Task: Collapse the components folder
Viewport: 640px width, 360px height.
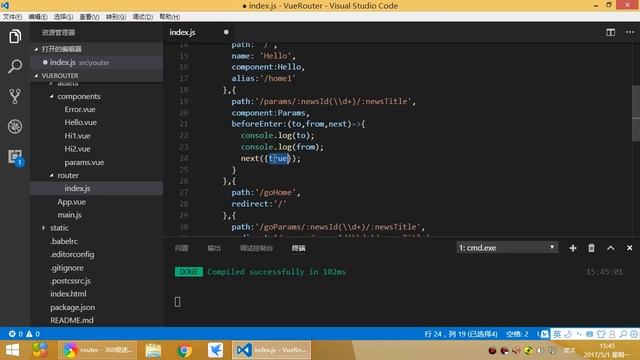Action: tap(52, 96)
